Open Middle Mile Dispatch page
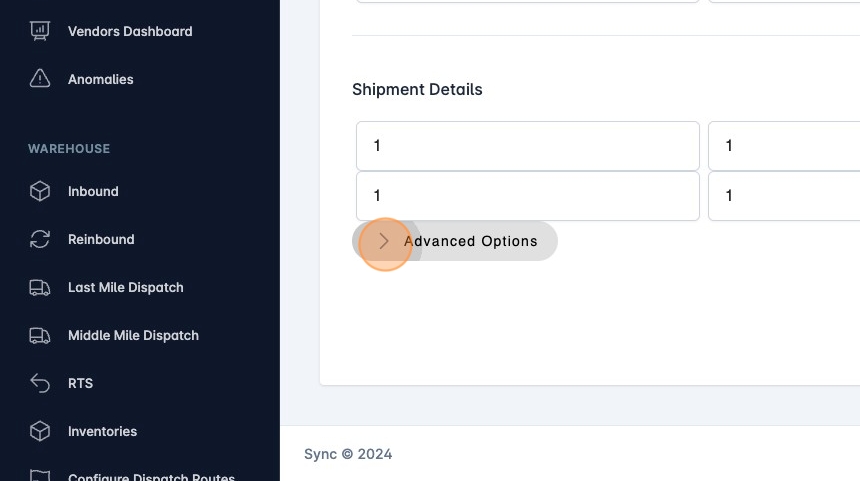 click(x=133, y=335)
